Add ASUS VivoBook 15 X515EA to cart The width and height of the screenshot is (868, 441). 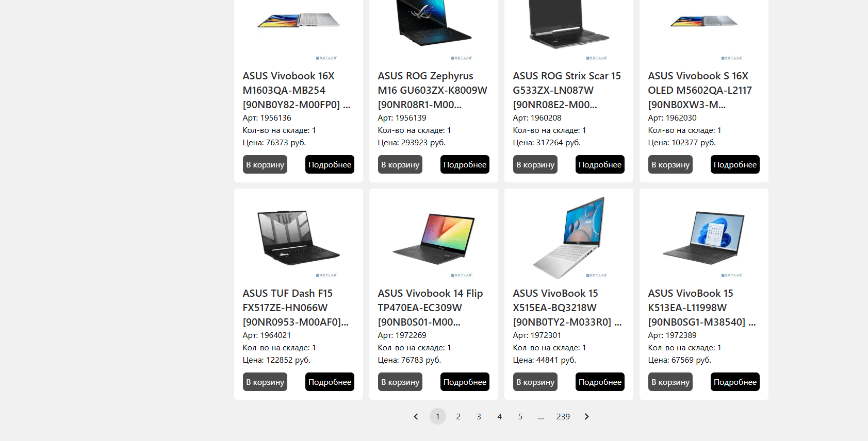[x=535, y=382]
